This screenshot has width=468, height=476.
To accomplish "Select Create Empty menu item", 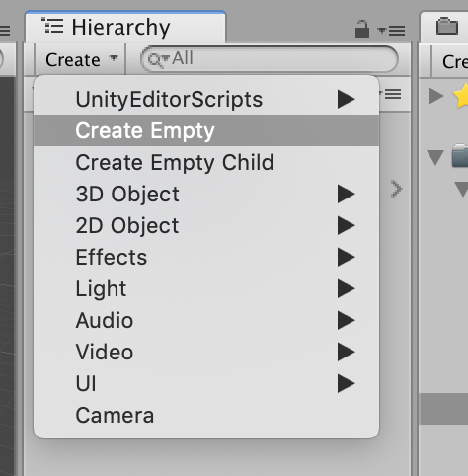I will tap(206, 130).
